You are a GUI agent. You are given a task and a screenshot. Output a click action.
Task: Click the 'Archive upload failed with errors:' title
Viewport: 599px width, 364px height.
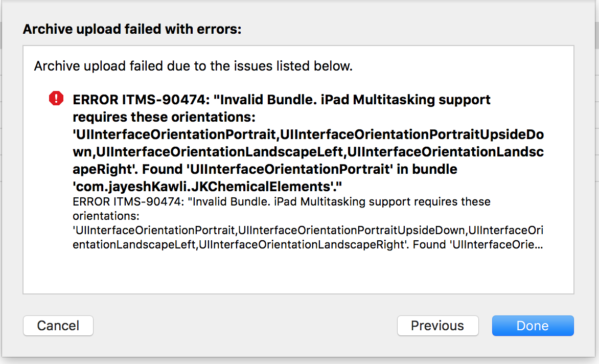point(132,29)
